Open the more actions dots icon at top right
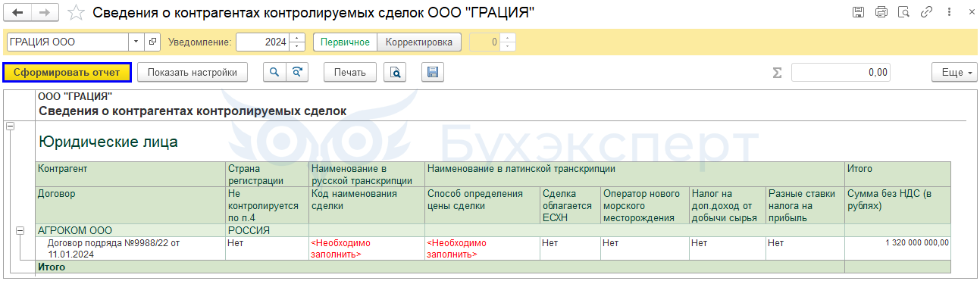Viewport: 980px width, 281px height. tap(948, 12)
